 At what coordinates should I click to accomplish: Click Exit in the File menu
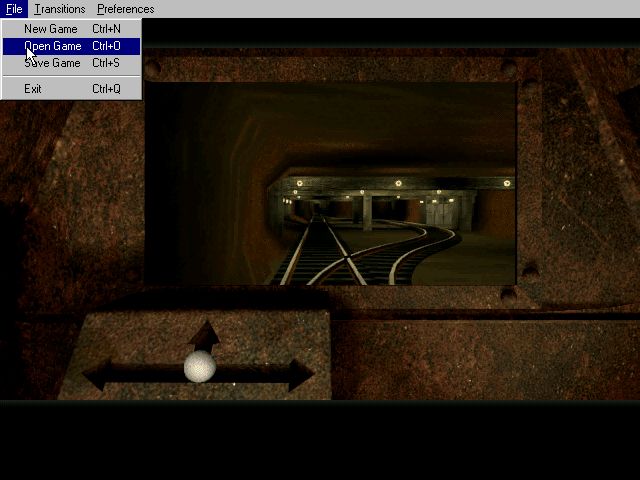(x=33, y=89)
